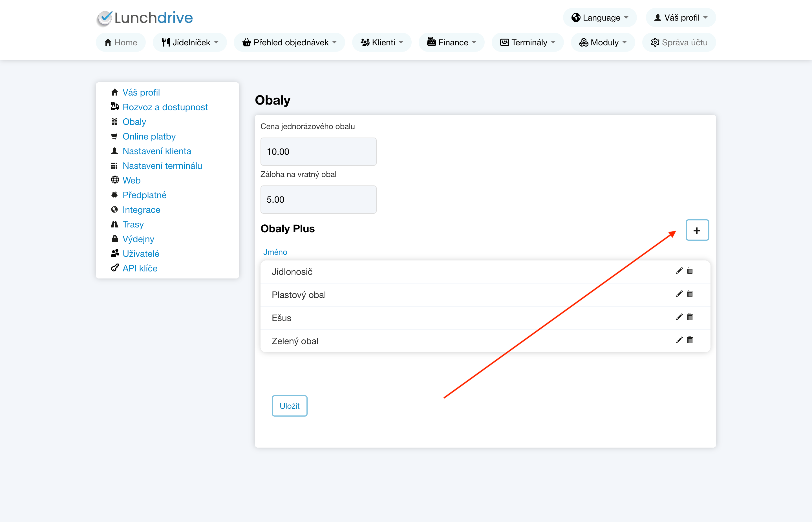Screen dimensions: 812x522
Task: Open Správa účtu menu item
Action: [x=679, y=42]
